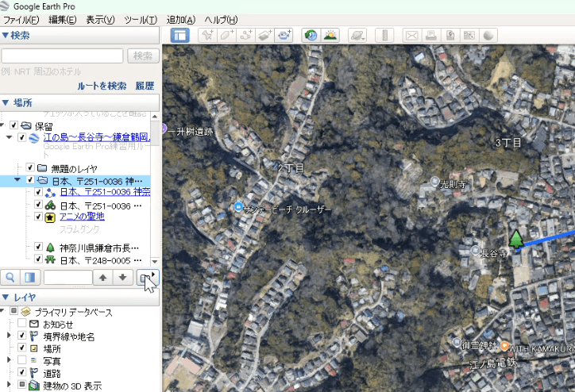Select the ruler measurement tool
This screenshot has height=392, width=575.
coord(384,35)
